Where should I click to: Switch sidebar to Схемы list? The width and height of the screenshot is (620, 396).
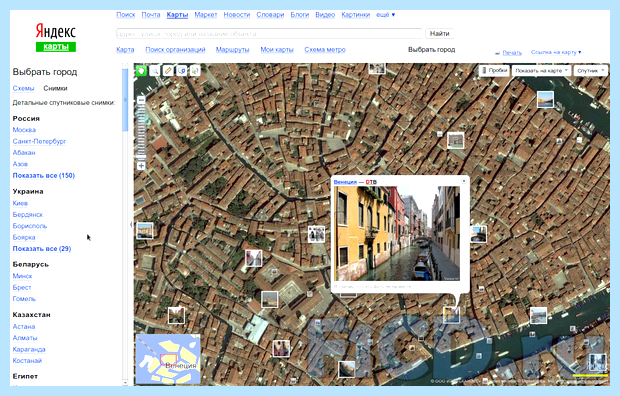(x=23, y=88)
